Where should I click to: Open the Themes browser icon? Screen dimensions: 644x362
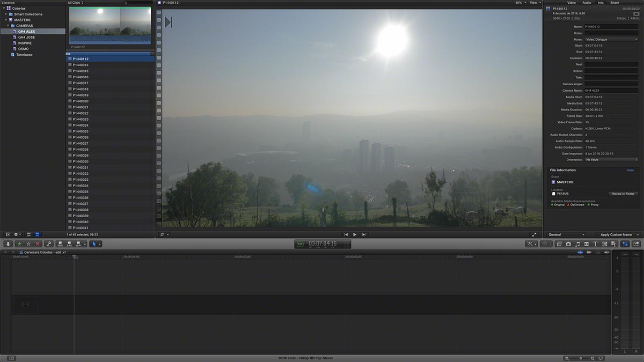pyautogui.click(x=613, y=244)
